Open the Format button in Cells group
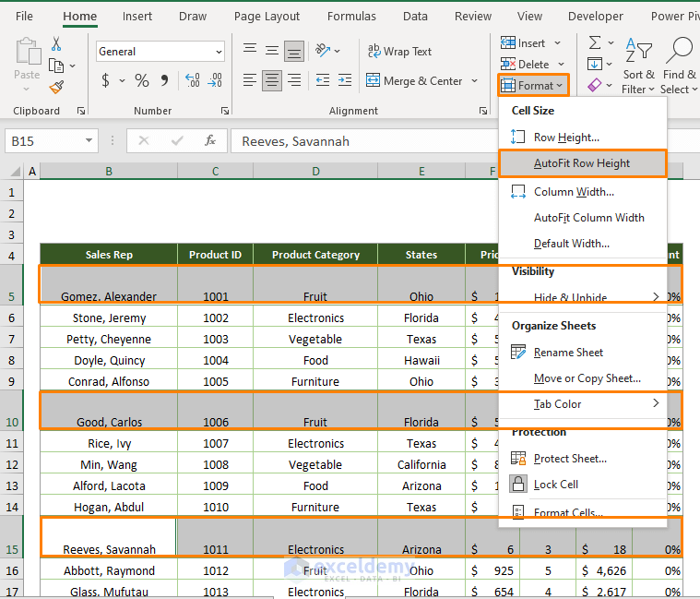The image size is (700, 599). (533, 86)
